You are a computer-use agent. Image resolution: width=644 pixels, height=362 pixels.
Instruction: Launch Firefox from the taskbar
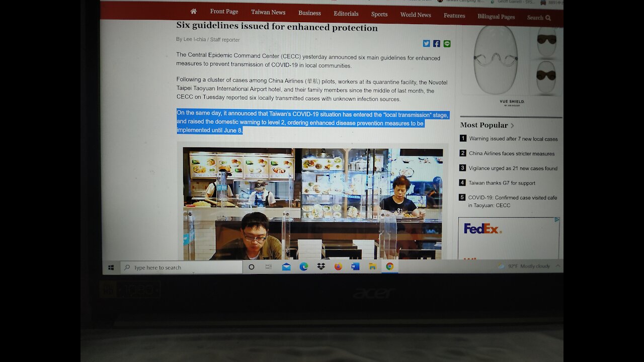(x=338, y=267)
